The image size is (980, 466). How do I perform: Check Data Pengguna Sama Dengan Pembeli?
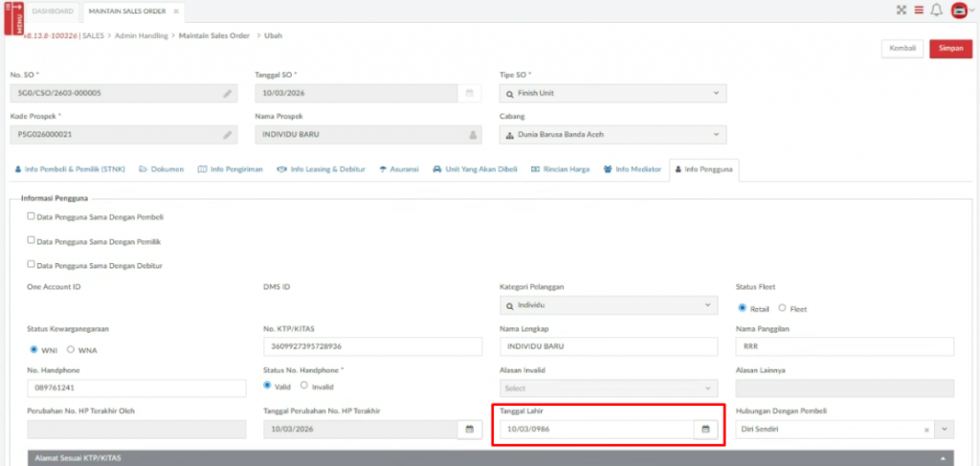(x=32, y=216)
